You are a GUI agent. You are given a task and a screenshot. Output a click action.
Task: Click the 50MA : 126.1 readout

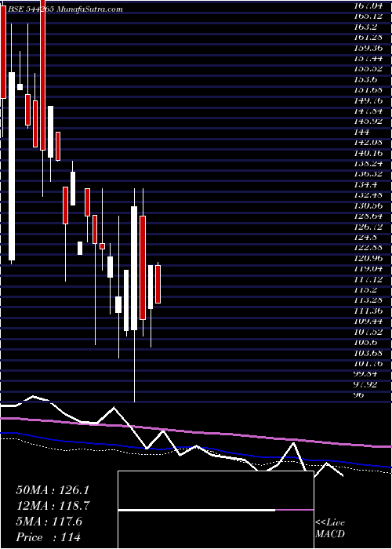(x=53, y=490)
